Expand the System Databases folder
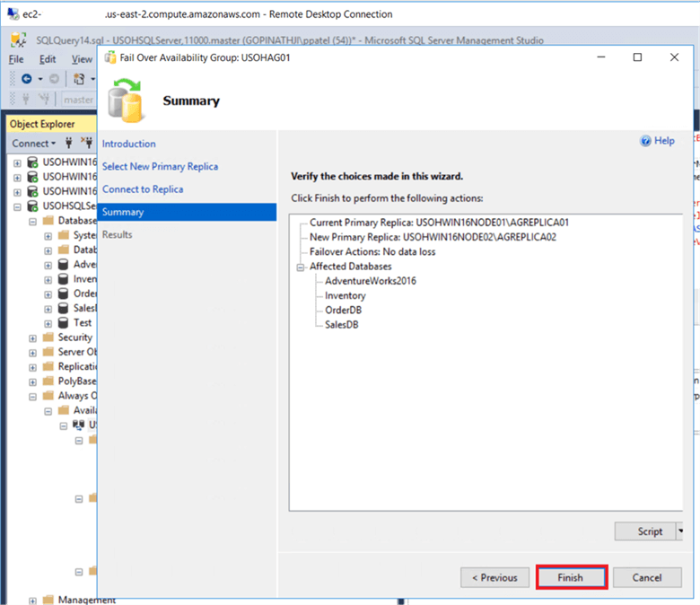 coord(48,236)
